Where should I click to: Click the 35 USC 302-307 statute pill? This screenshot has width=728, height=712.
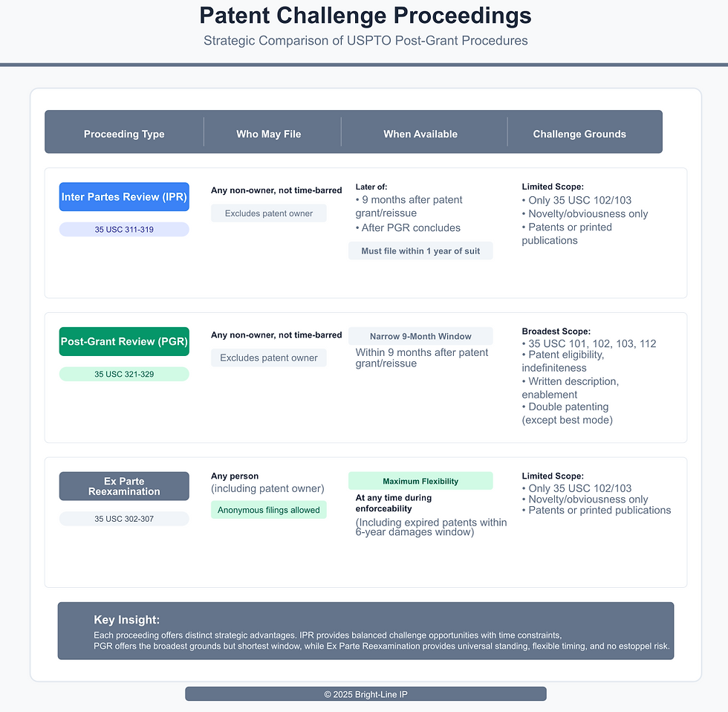point(124,519)
